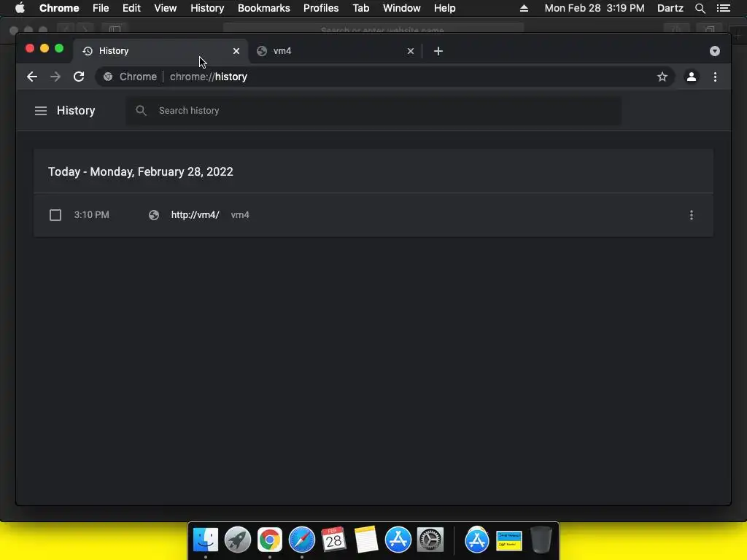Viewport: 747px width, 560px height.
Task: Focus the Search history field
Action: (373, 111)
